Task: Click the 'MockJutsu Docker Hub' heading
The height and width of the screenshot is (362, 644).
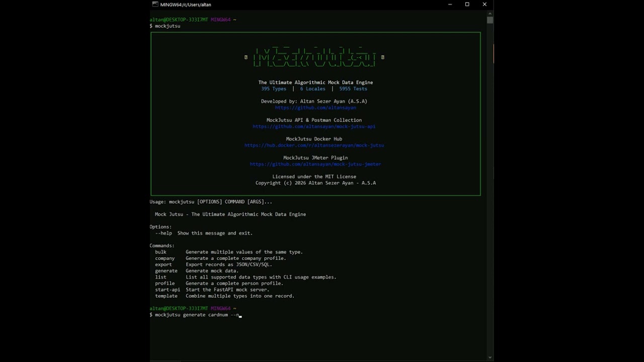Action: [314, 139]
